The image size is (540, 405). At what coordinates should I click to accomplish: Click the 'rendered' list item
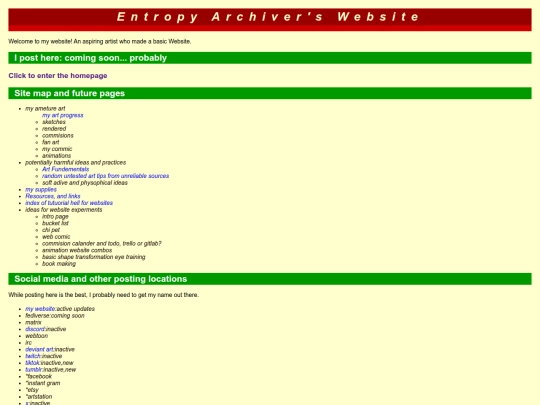(x=54, y=129)
